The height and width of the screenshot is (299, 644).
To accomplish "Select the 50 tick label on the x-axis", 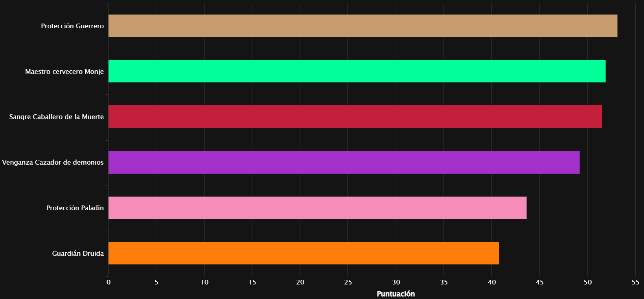I will pyautogui.click(x=588, y=282).
